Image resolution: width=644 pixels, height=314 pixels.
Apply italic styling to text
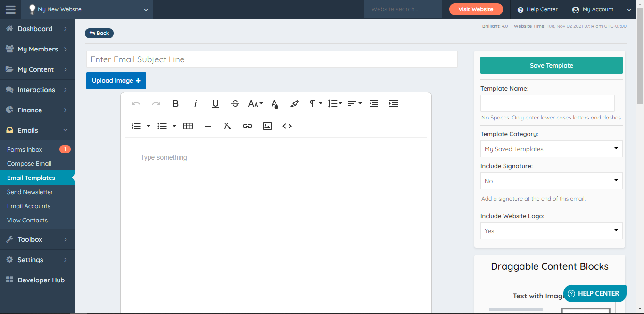pos(195,103)
